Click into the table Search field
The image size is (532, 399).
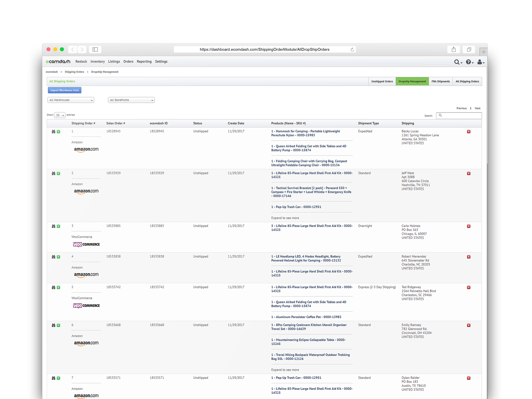tap(459, 115)
